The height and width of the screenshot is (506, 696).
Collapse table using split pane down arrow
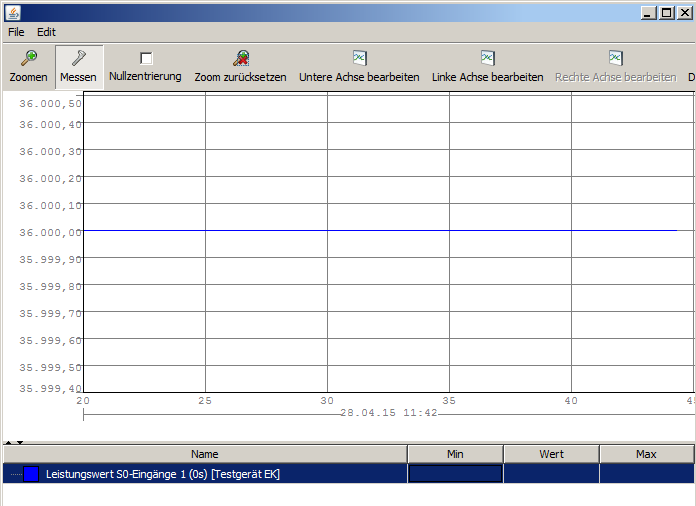coord(20,442)
